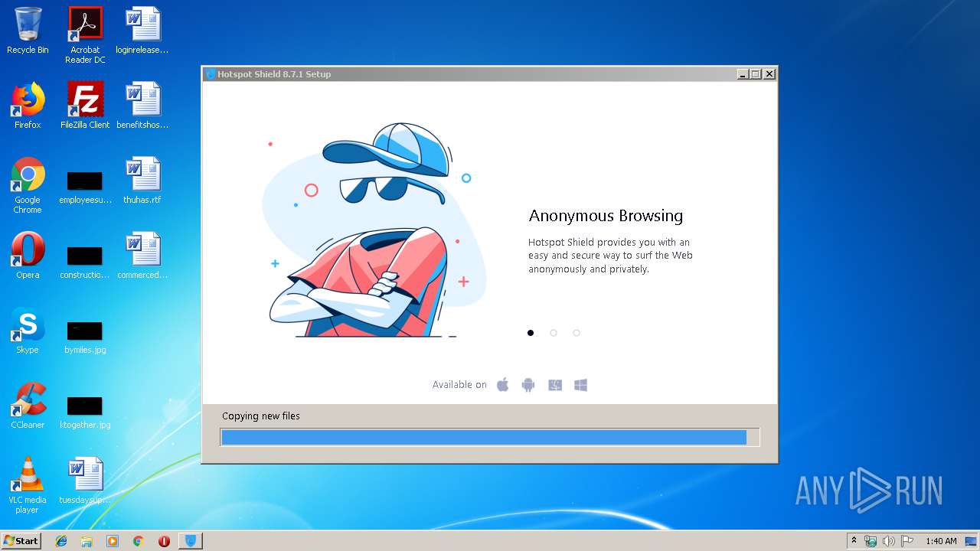Select the constructio file on the desktop
Screen dimensions: 980x551
coord(85,262)
